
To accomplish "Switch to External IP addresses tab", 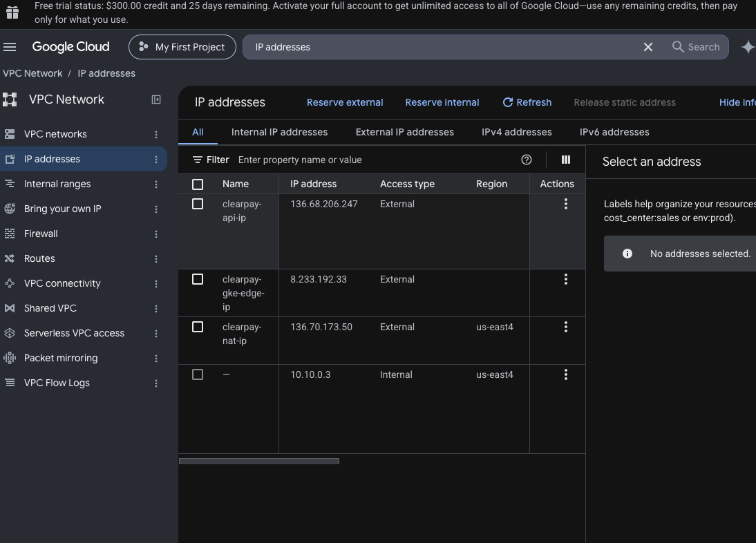I will pyautogui.click(x=404, y=132).
